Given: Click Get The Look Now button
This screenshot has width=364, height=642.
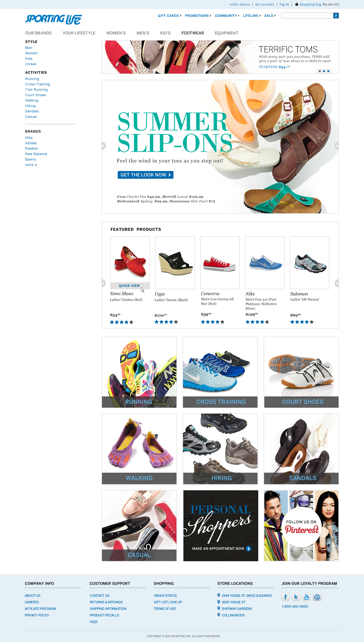Looking at the screenshot, I should pyautogui.click(x=146, y=175).
